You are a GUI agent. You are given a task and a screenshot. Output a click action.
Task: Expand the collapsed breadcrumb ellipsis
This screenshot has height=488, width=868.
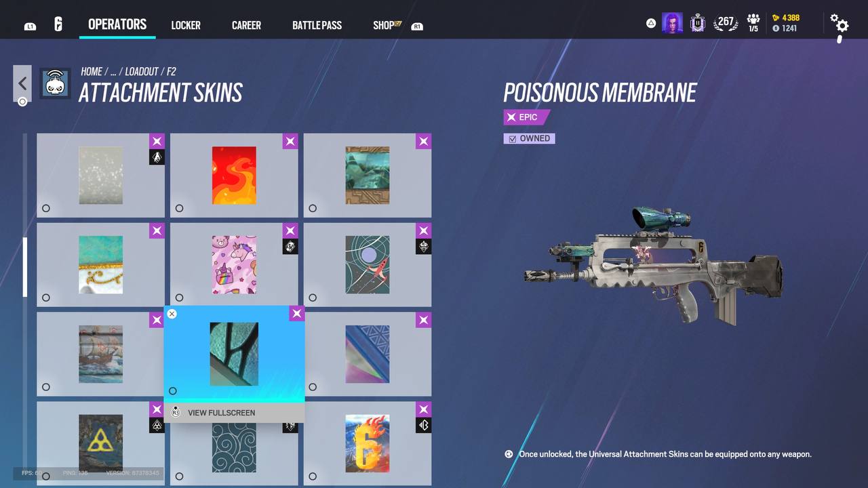pos(113,72)
